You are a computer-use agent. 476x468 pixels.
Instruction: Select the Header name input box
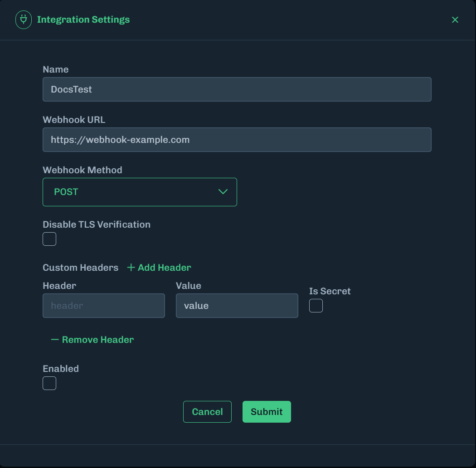pos(104,306)
